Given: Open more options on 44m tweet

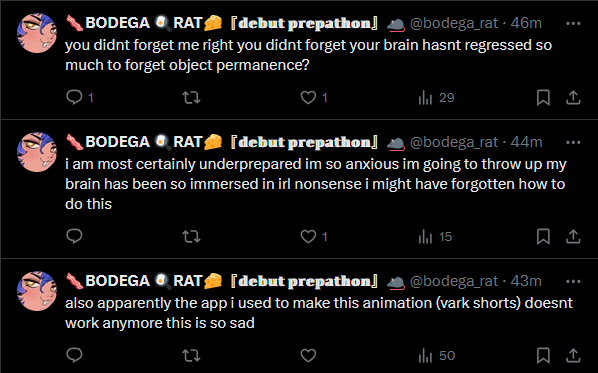Looking at the screenshot, I should (x=573, y=142).
